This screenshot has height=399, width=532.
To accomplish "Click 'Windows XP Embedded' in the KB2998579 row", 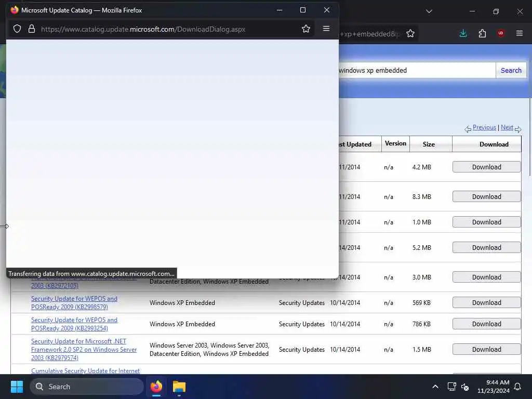I will [x=182, y=303].
